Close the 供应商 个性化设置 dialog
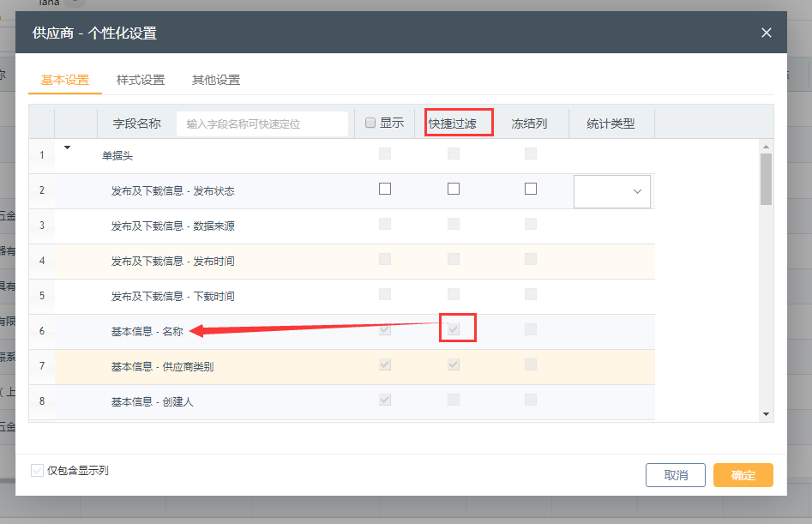The width and height of the screenshot is (812, 524). click(767, 33)
